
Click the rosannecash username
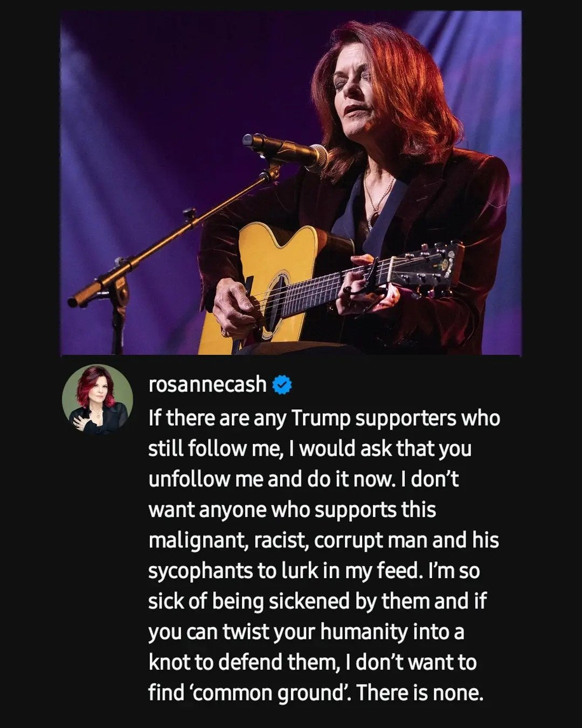[207, 384]
